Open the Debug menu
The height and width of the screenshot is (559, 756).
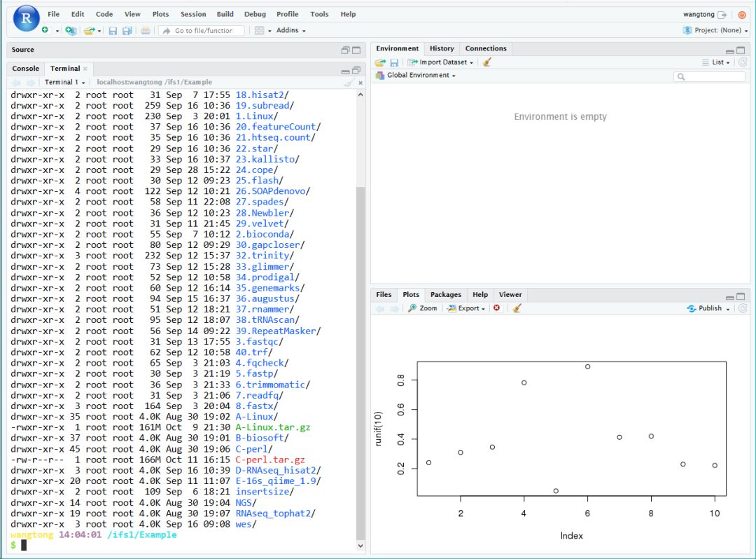[x=255, y=14]
